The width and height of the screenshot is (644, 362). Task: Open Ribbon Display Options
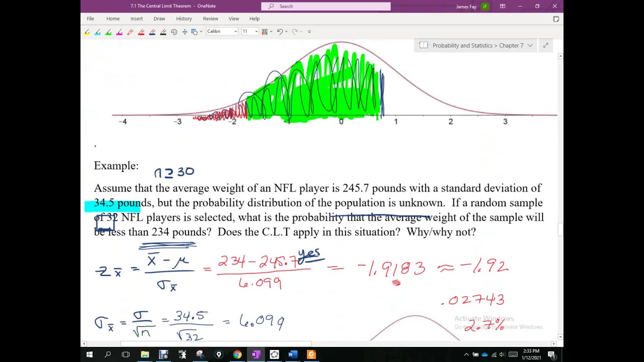pyautogui.click(x=502, y=6)
